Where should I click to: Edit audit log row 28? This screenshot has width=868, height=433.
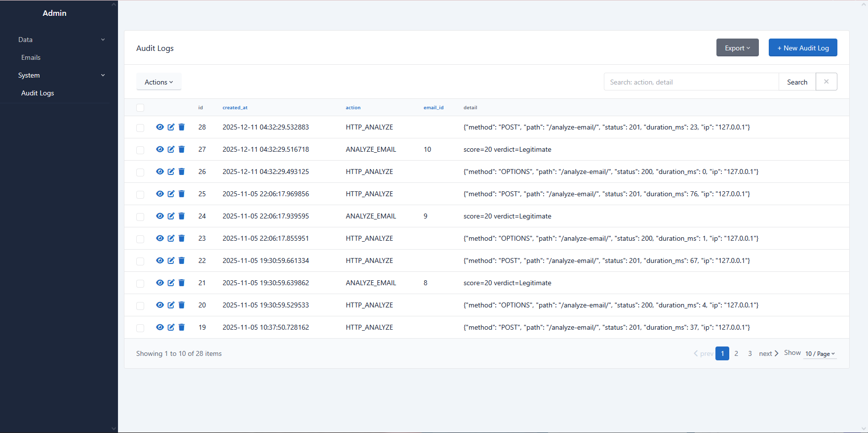pyautogui.click(x=171, y=127)
